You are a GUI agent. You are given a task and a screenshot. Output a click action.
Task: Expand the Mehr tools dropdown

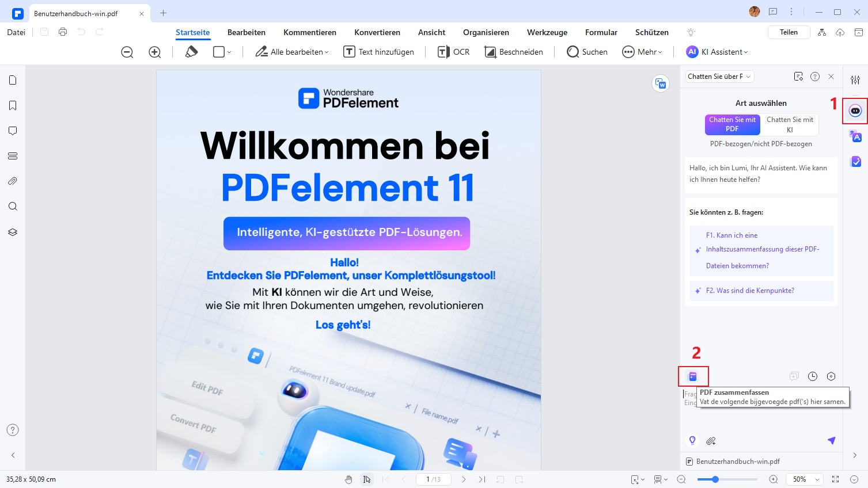642,52
